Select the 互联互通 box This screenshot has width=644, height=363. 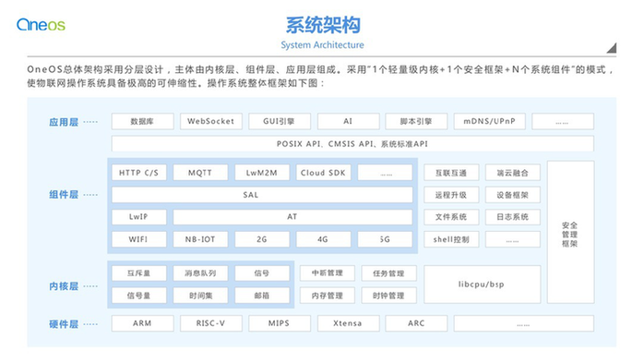[451, 173]
